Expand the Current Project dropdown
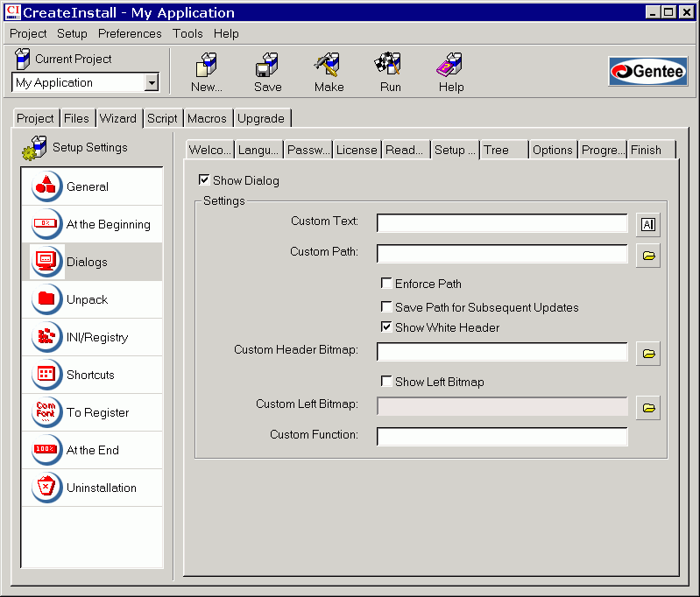 tap(151, 82)
